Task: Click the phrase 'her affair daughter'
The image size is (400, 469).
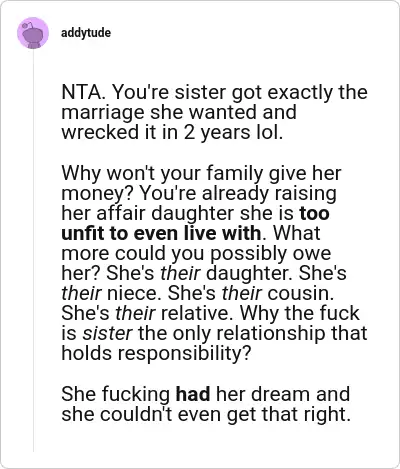Action: [148, 214]
